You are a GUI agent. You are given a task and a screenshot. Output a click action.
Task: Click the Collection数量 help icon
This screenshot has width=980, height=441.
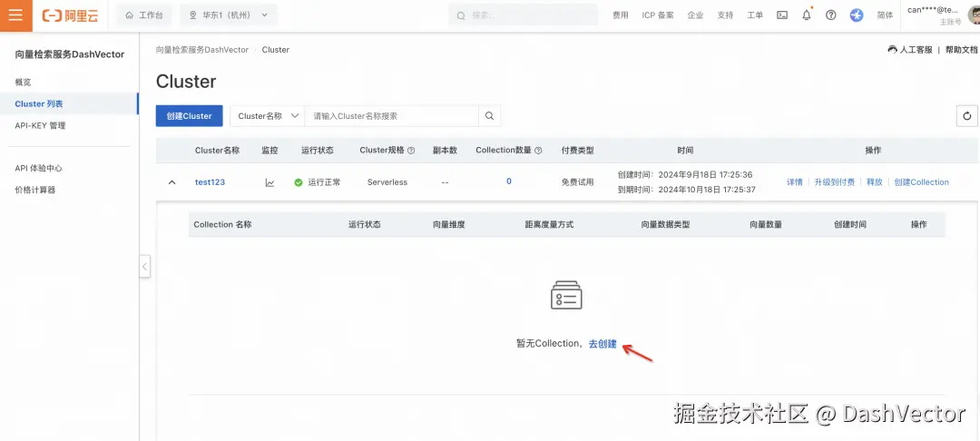click(538, 151)
